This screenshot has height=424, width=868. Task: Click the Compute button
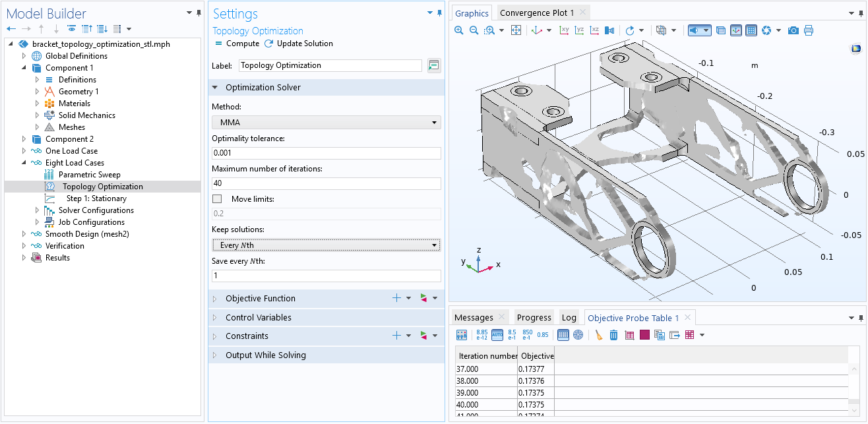click(237, 44)
